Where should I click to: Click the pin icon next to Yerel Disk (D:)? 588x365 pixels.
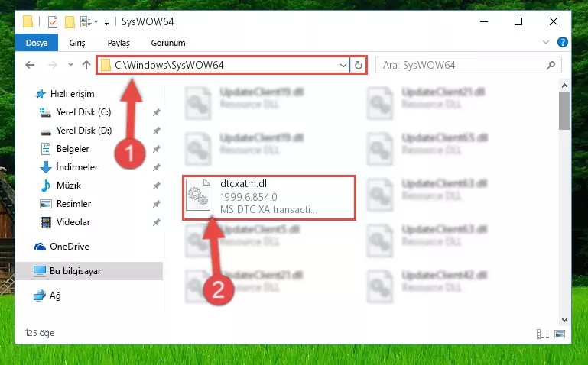click(157, 131)
